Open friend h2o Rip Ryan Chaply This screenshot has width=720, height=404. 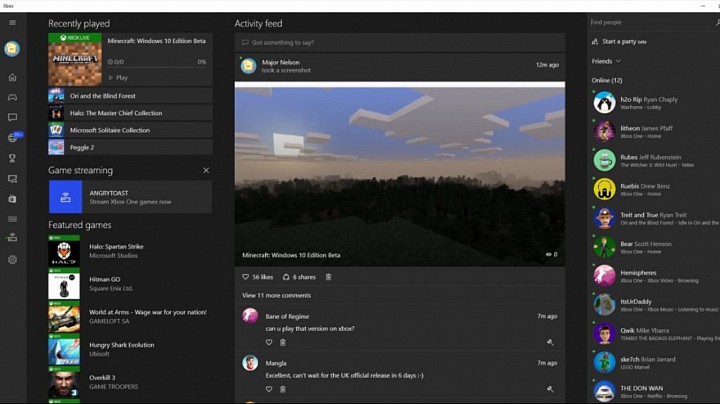pyautogui.click(x=654, y=102)
